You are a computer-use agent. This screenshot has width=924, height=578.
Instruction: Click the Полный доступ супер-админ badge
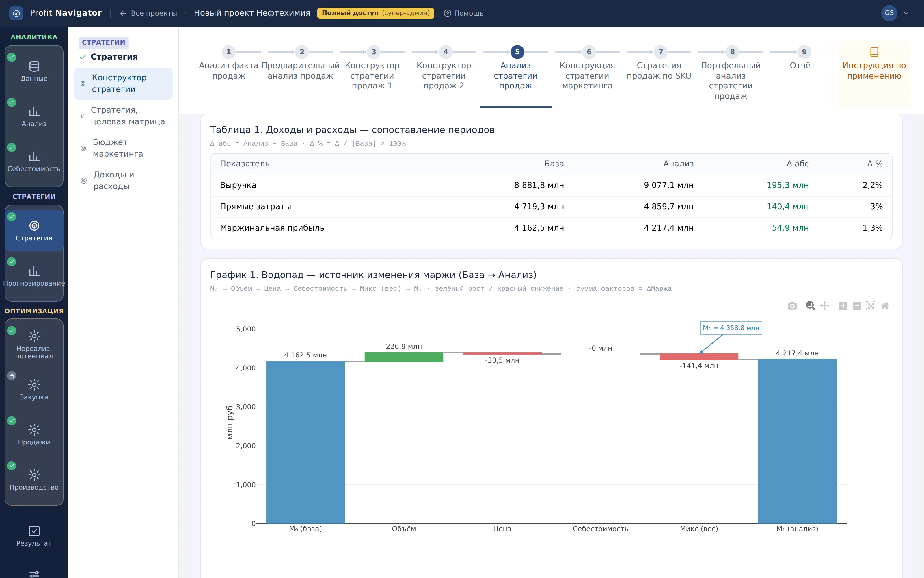pyautogui.click(x=376, y=13)
